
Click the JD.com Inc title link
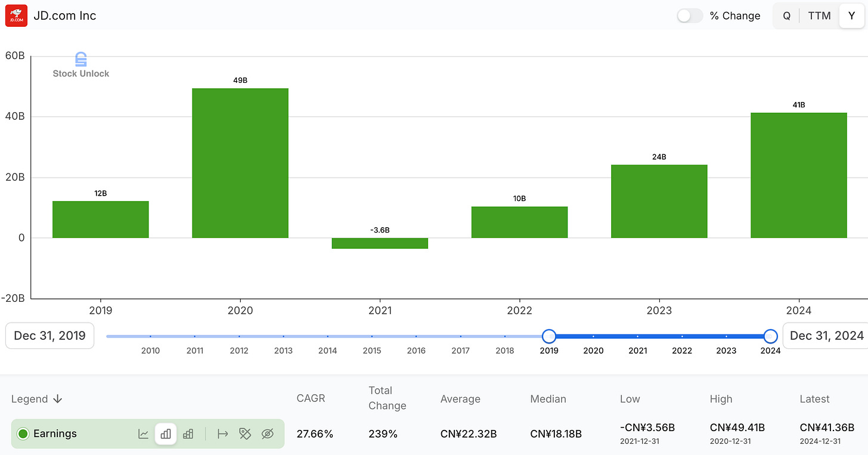click(65, 16)
